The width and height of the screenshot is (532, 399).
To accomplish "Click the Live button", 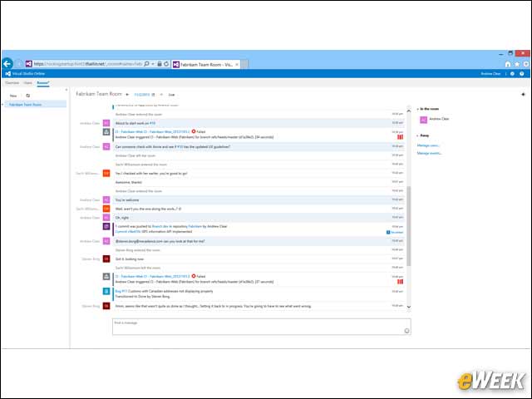I will [x=172, y=95].
